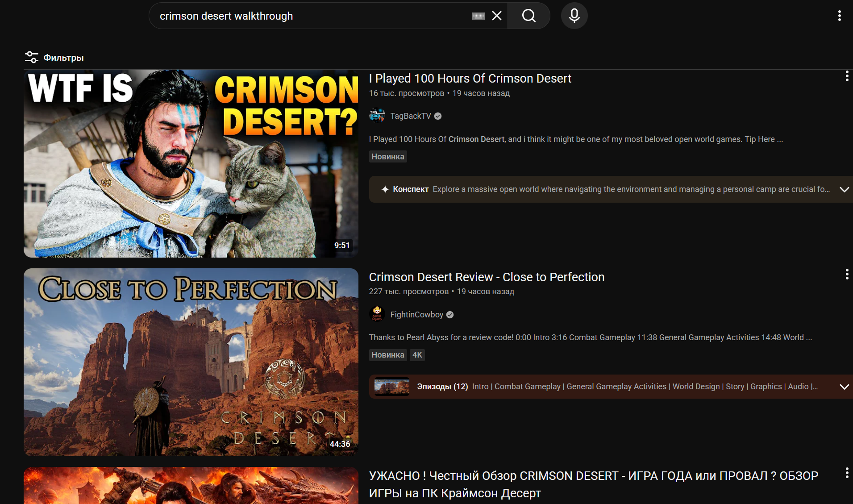The image size is (853, 504).
Task: Click the FightinCowboy verified checkmark badge
Action: [450, 315]
